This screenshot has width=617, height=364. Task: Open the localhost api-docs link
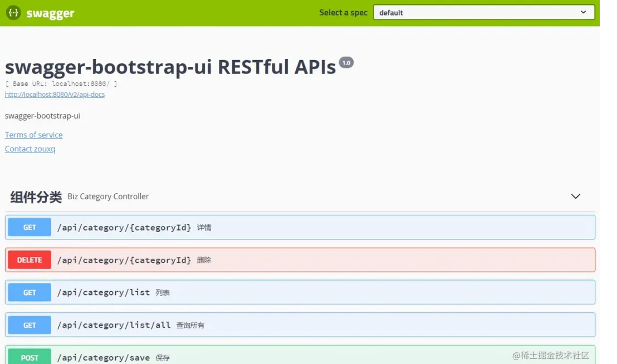pos(55,95)
